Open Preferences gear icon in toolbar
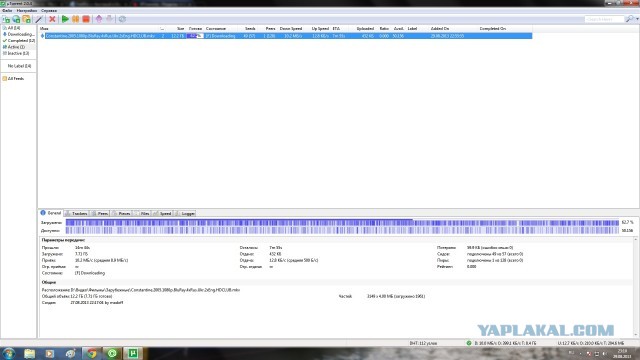This screenshot has width=640, height=360. (x=122, y=19)
